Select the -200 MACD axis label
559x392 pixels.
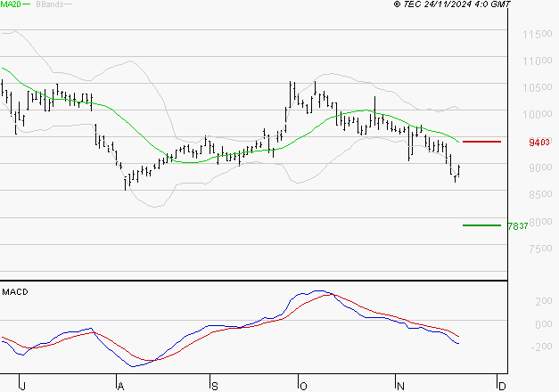pos(541,347)
